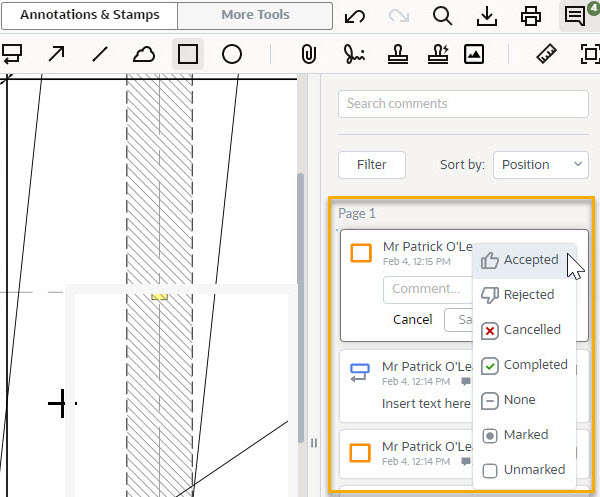Choose Rejected from the status menu
Image resolution: width=600 pixels, height=497 pixels.
click(525, 295)
